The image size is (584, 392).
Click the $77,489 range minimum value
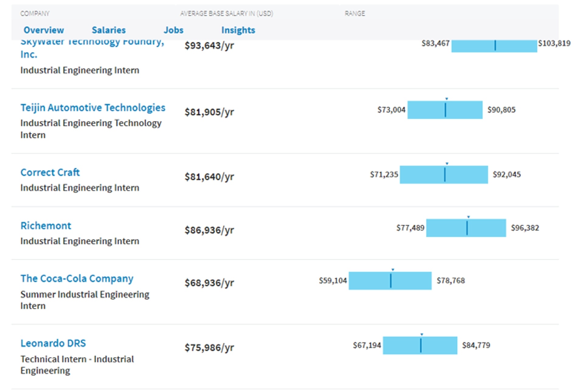(410, 228)
